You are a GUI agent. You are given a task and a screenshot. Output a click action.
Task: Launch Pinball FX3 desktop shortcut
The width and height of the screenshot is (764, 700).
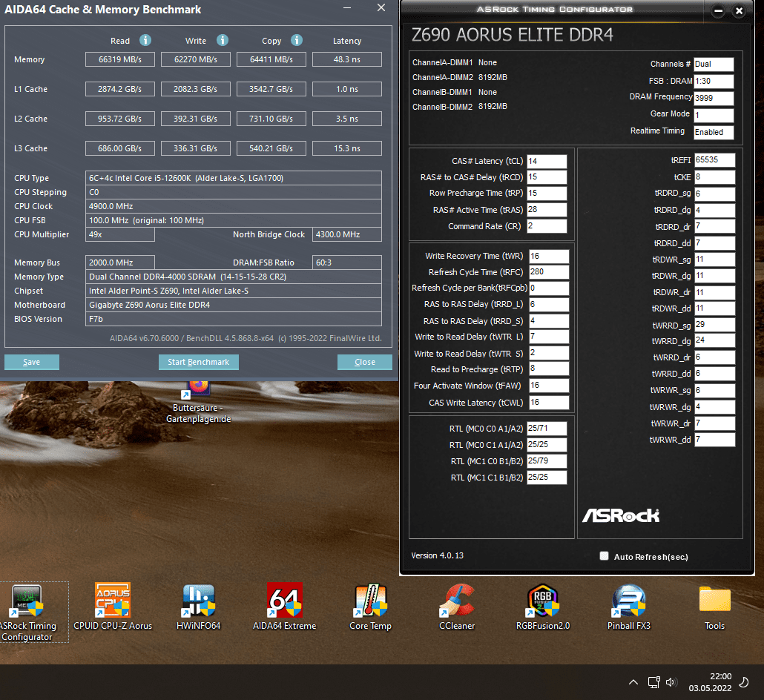tap(628, 607)
